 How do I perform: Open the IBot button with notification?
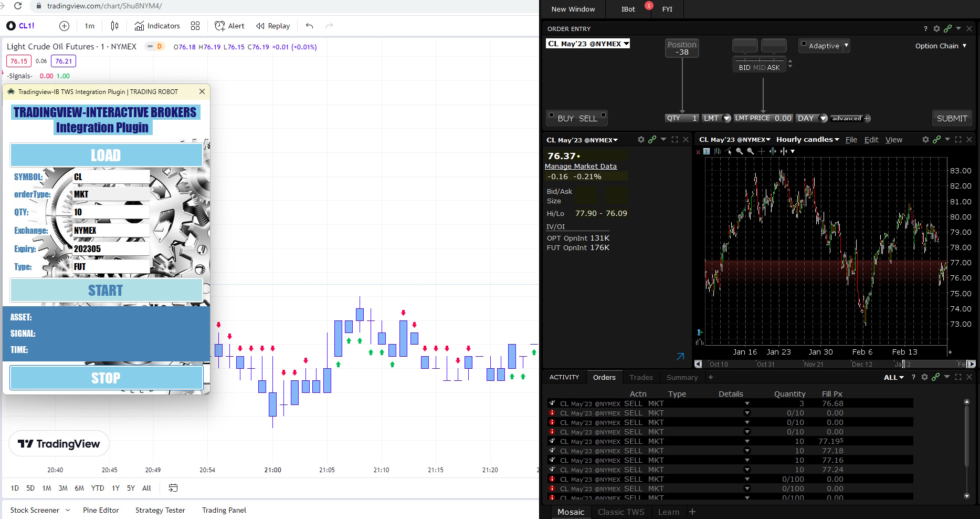click(x=628, y=9)
